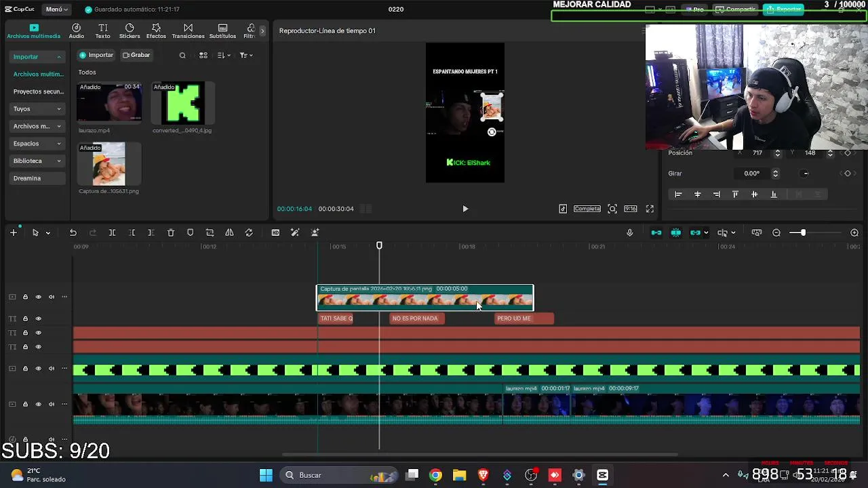Image resolution: width=868 pixels, height=488 pixels.
Task: Open the Subtítulos tab
Action: (x=222, y=30)
